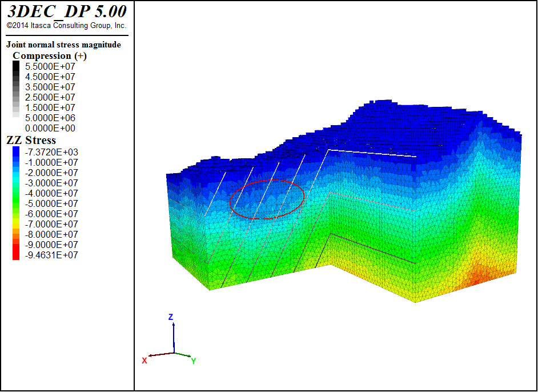Click the 1.5000E+07 legend value
Image resolution: width=538 pixels, height=392 pixels.
(x=50, y=107)
